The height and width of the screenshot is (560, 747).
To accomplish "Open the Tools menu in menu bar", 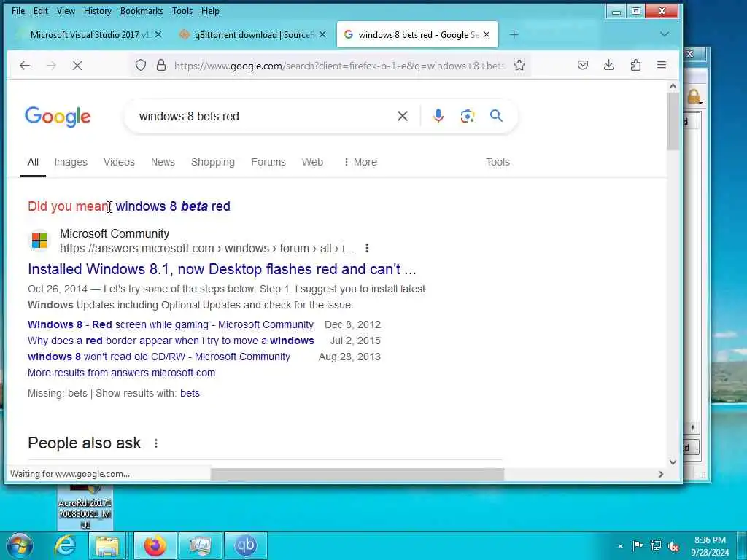I will click(x=182, y=10).
